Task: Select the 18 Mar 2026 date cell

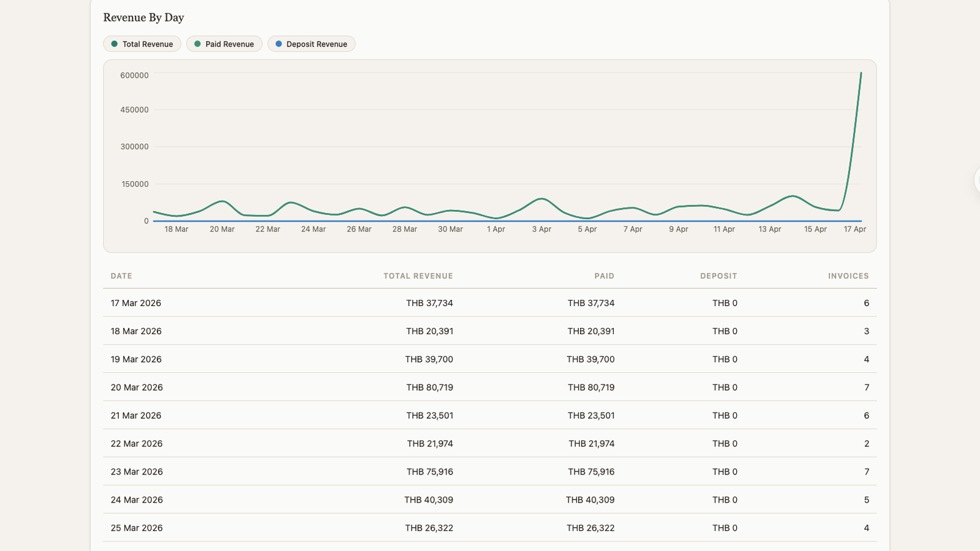Action: click(136, 331)
